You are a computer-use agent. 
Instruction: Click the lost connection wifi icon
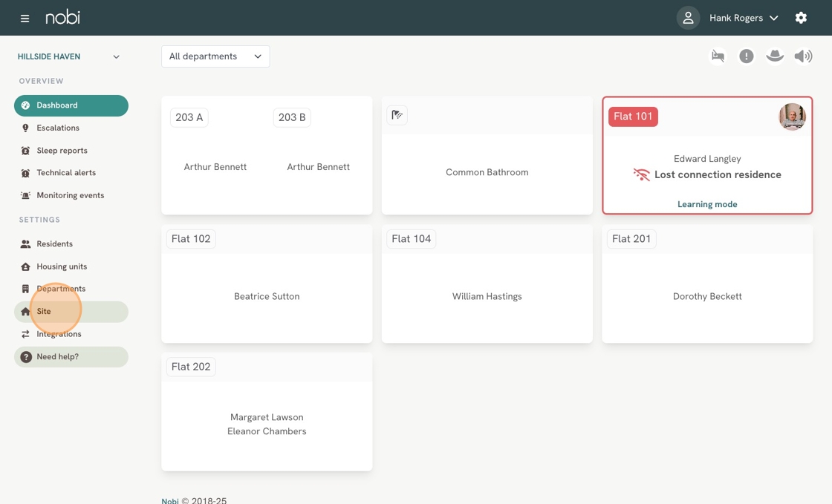pos(641,175)
